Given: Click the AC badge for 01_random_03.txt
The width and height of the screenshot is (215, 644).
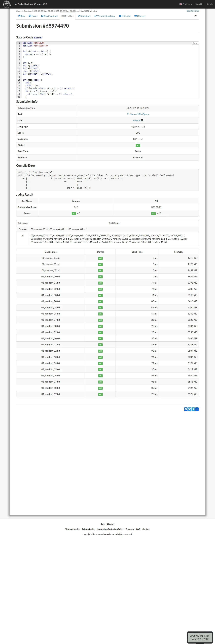Looking at the screenshot, I should (100, 295).
